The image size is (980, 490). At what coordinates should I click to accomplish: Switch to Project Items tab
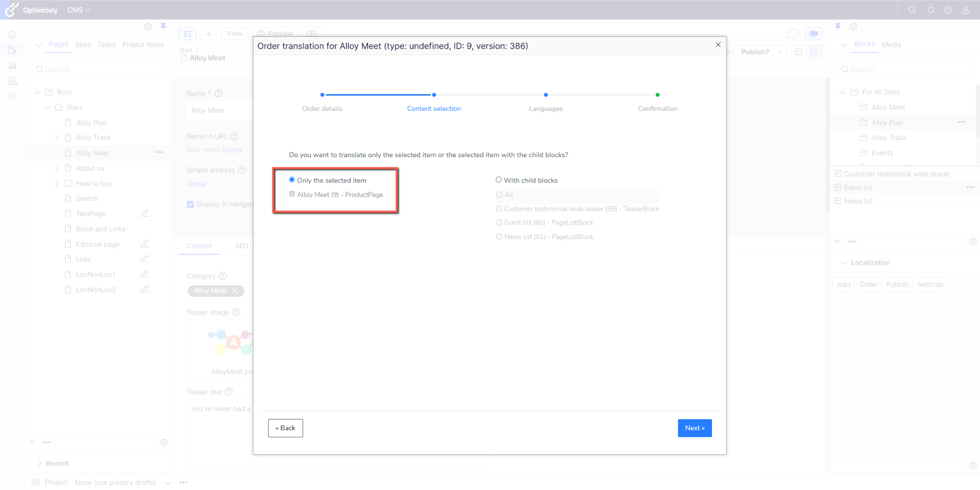tap(143, 44)
